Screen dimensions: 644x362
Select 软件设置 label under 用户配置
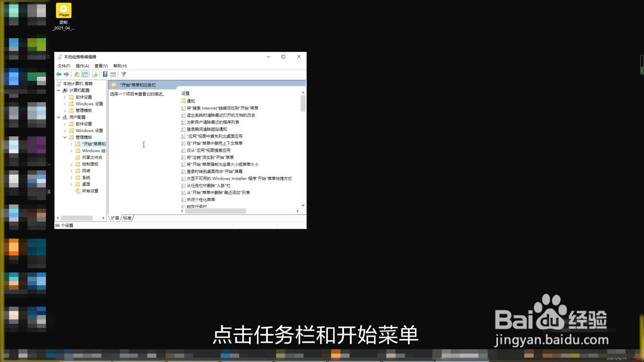84,124
